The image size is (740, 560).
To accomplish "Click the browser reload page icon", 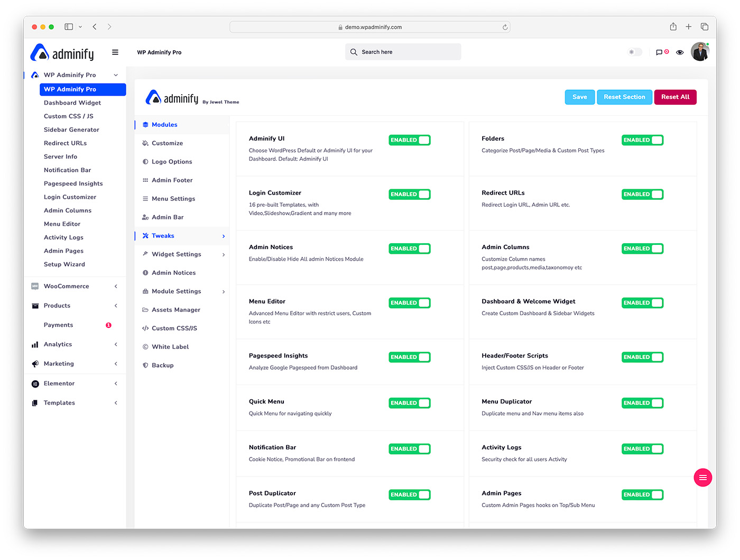I will click(x=505, y=27).
